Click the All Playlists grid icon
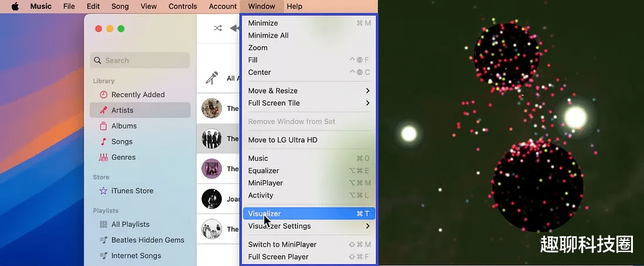The height and width of the screenshot is (266, 644). tap(104, 224)
